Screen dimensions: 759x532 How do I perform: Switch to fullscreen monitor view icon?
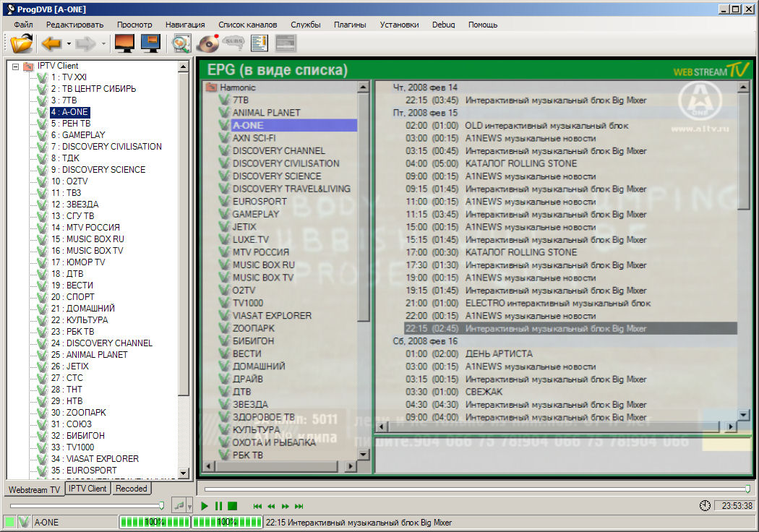124,43
